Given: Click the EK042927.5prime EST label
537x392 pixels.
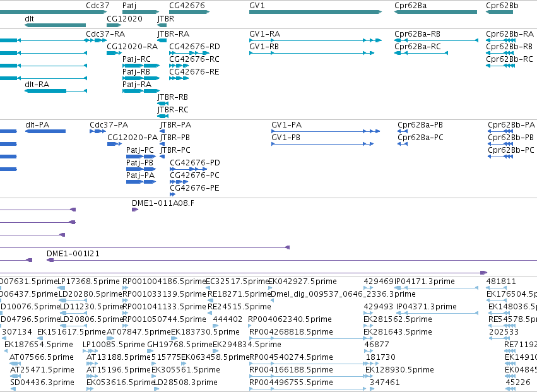Looking at the screenshot, I should coord(302,282).
